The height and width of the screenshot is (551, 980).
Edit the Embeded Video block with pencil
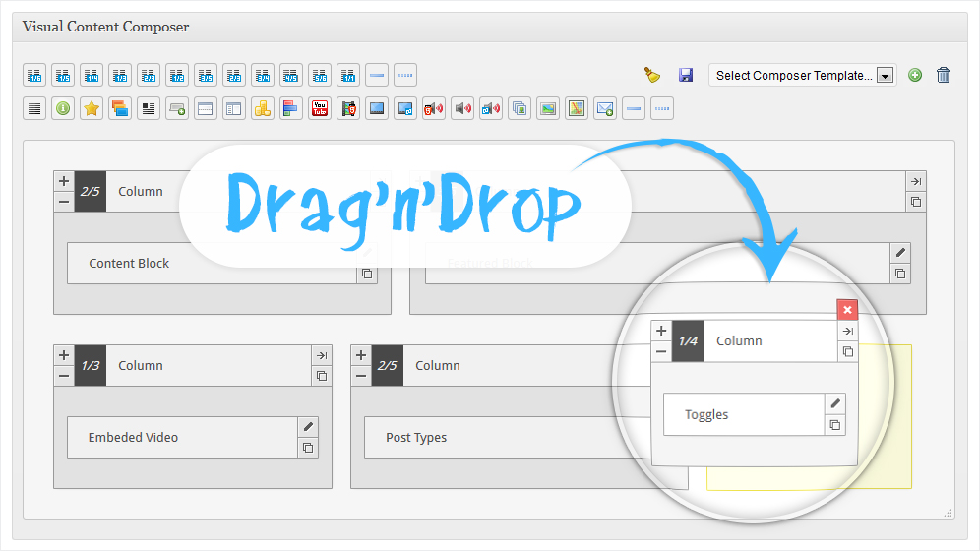coord(308,427)
